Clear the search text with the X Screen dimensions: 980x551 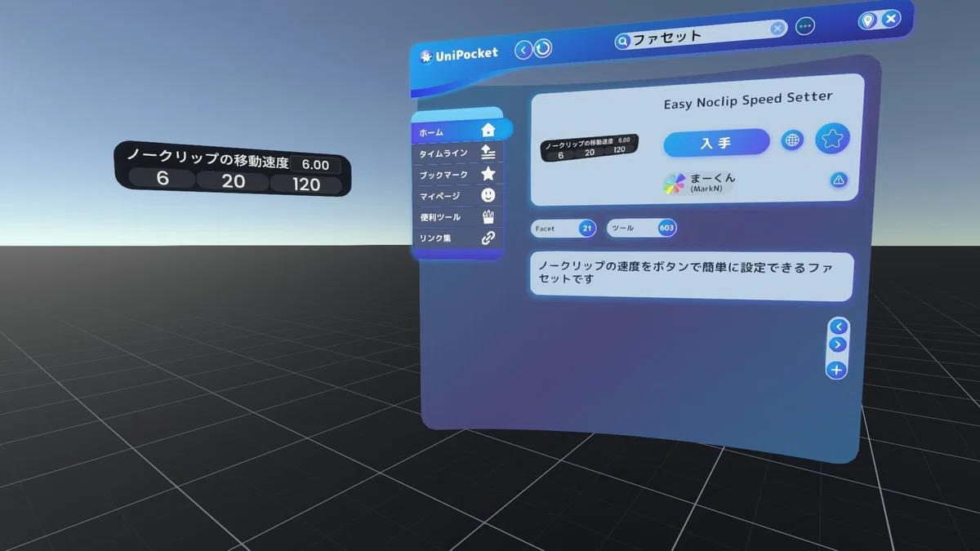point(777,29)
